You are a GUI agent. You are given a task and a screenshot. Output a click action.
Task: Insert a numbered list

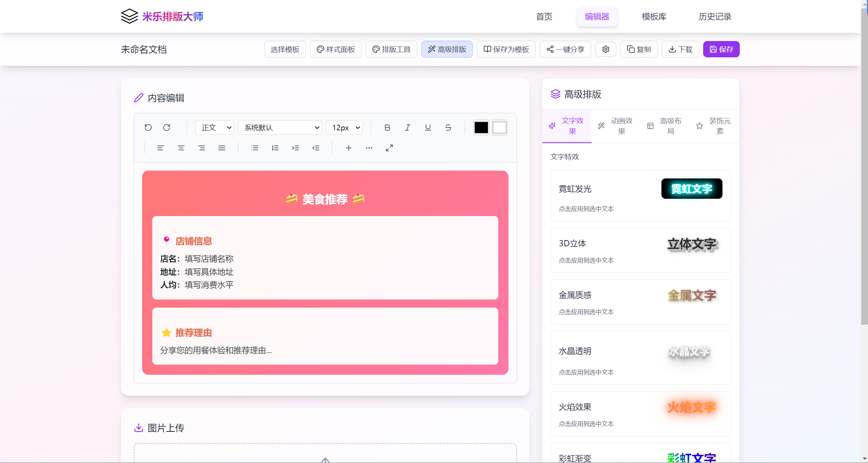[275, 148]
